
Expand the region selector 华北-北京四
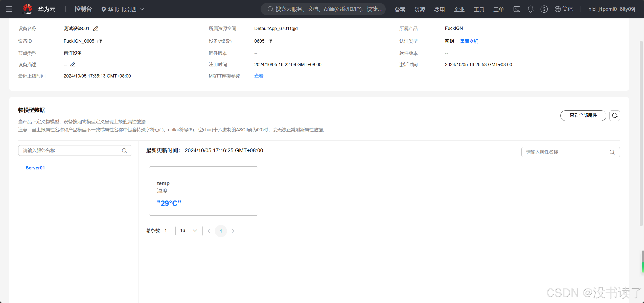tap(123, 9)
